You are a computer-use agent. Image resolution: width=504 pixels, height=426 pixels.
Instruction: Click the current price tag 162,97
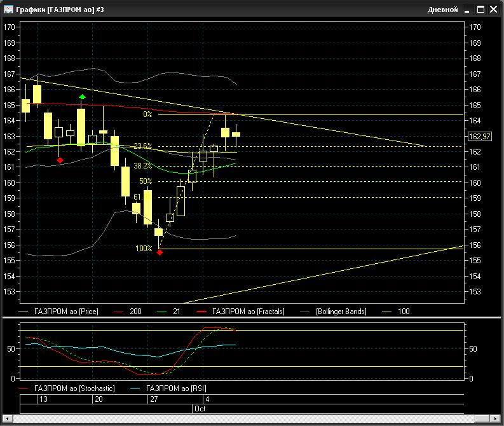(480, 136)
